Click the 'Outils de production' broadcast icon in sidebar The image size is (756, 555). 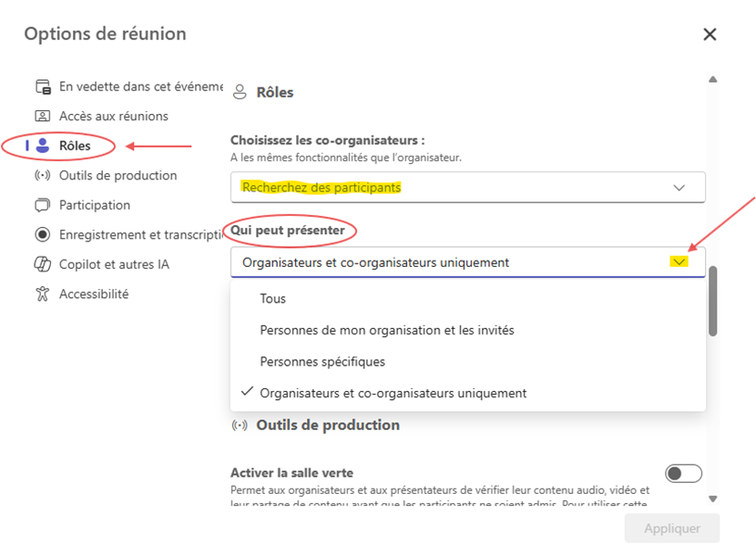[x=43, y=175]
